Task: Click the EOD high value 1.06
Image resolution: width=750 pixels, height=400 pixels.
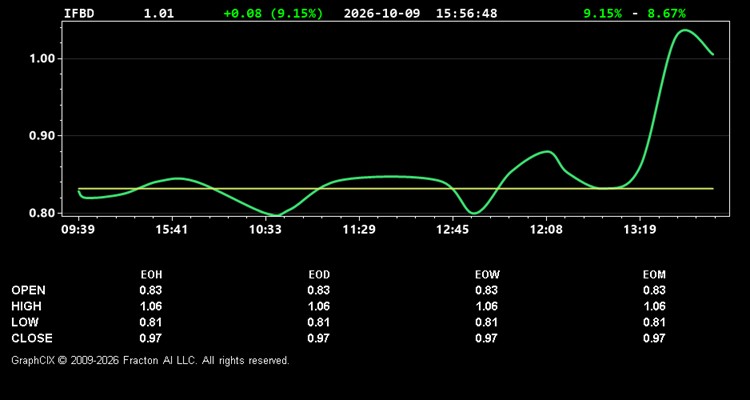Action: pyautogui.click(x=319, y=306)
